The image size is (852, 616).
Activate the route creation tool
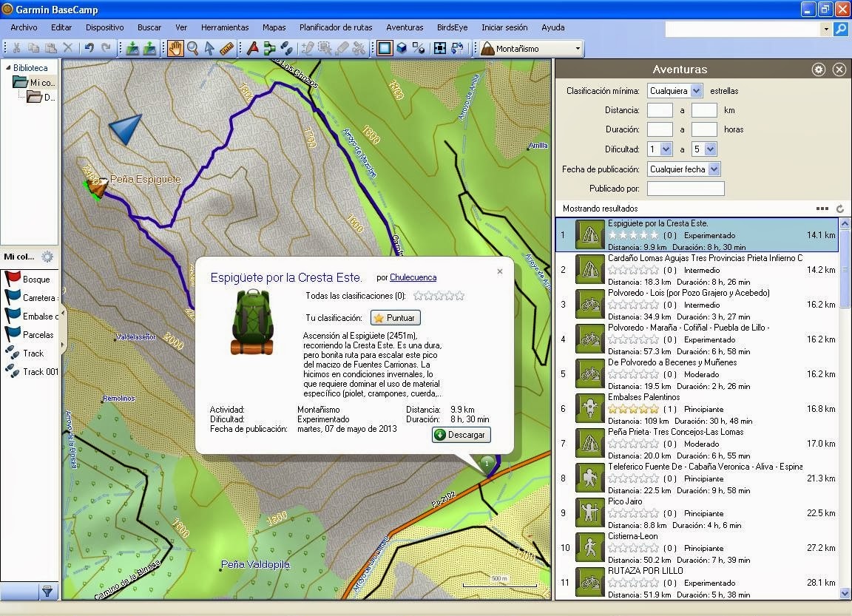(x=269, y=47)
